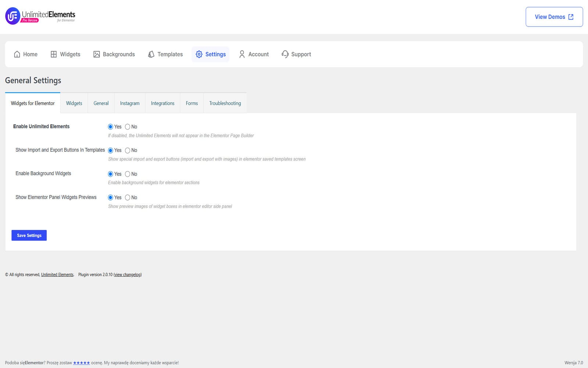Image resolution: width=588 pixels, height=368 pixels.
Task: Select Yes for Enable Unlimited Elements
Action: pyautogui.click(x=110, y=127)
